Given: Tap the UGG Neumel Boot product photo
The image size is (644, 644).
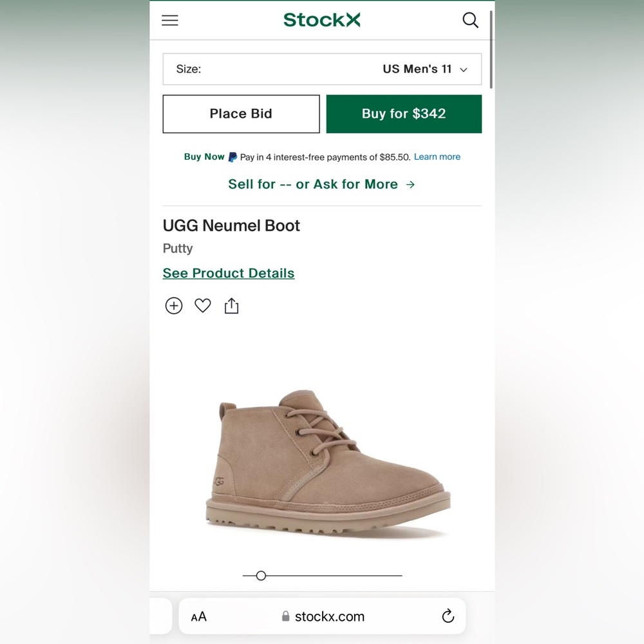Looking at the screenshot, I should tap(328, 464).
